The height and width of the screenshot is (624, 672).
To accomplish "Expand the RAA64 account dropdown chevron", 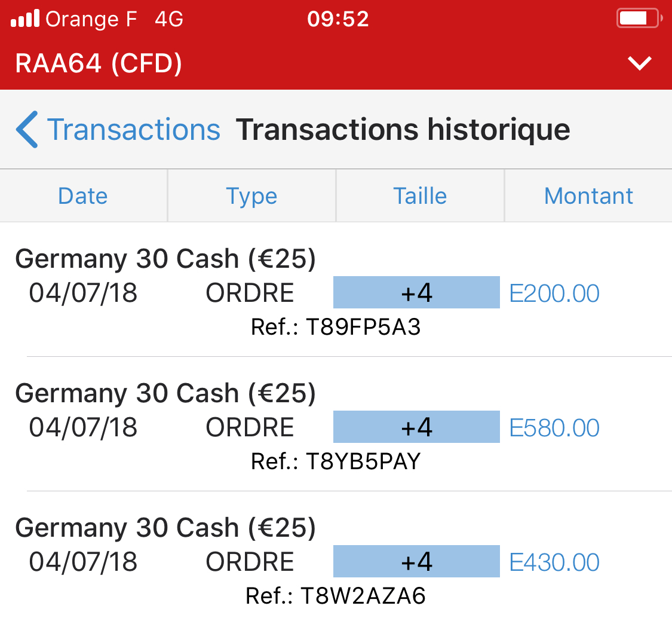I will tap(640, 63).
